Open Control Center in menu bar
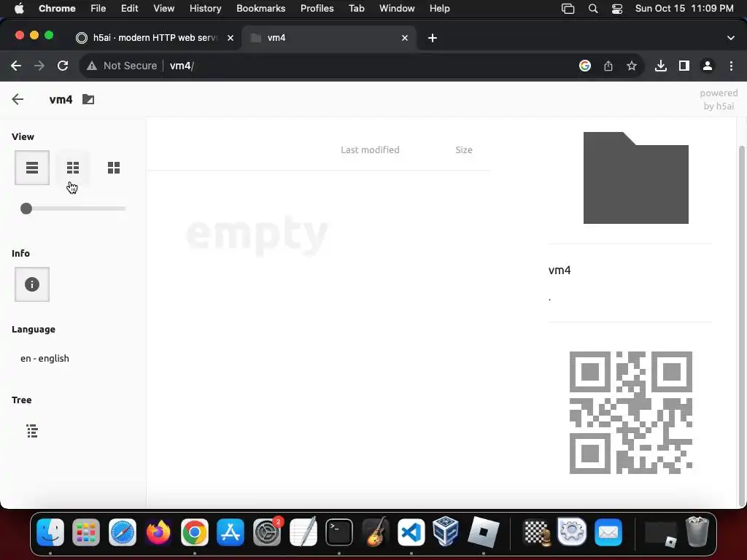 tap(617, 9)
